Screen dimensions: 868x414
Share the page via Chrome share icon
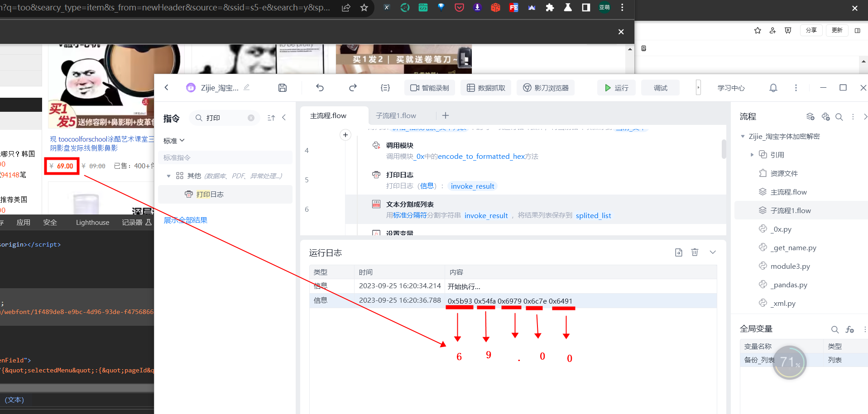[x=346, y=8]
